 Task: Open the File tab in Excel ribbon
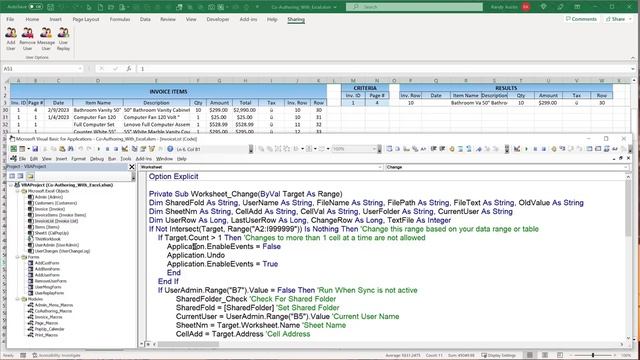coord(10,19)
